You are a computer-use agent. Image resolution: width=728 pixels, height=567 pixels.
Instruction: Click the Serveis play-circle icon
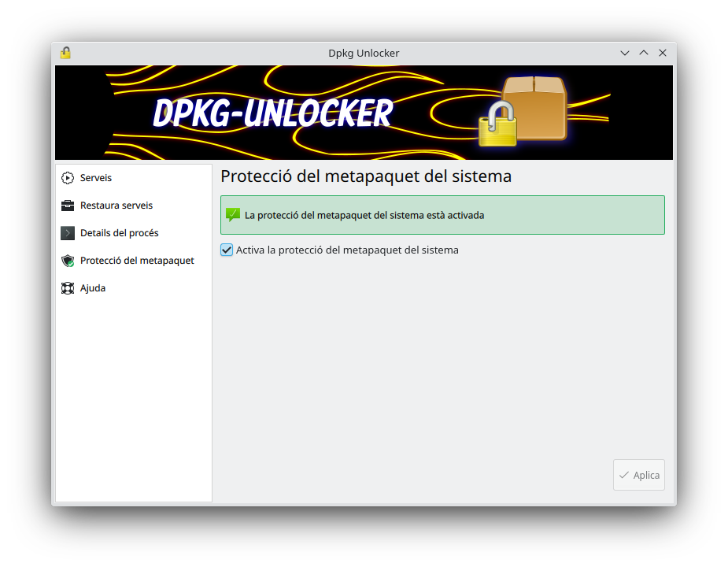tap(68, 178)
